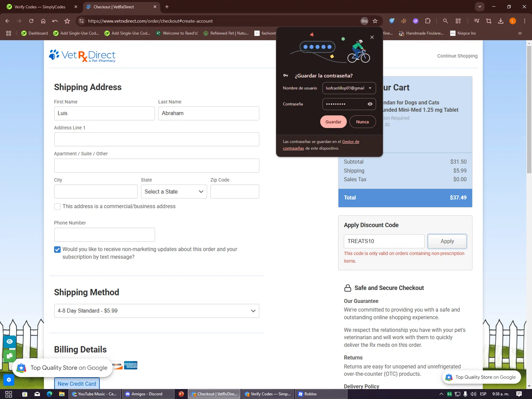Open the ReNewed Pet bookmark

coord(226,33)
